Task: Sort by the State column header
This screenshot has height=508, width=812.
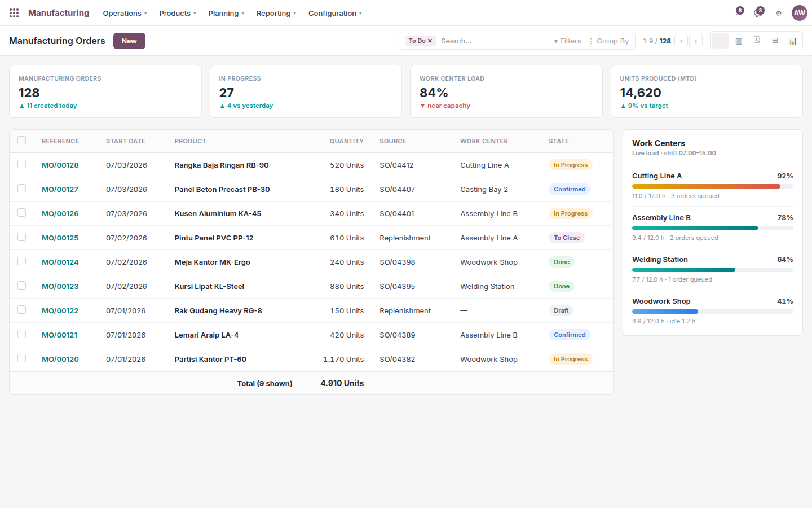Action: 559,141
